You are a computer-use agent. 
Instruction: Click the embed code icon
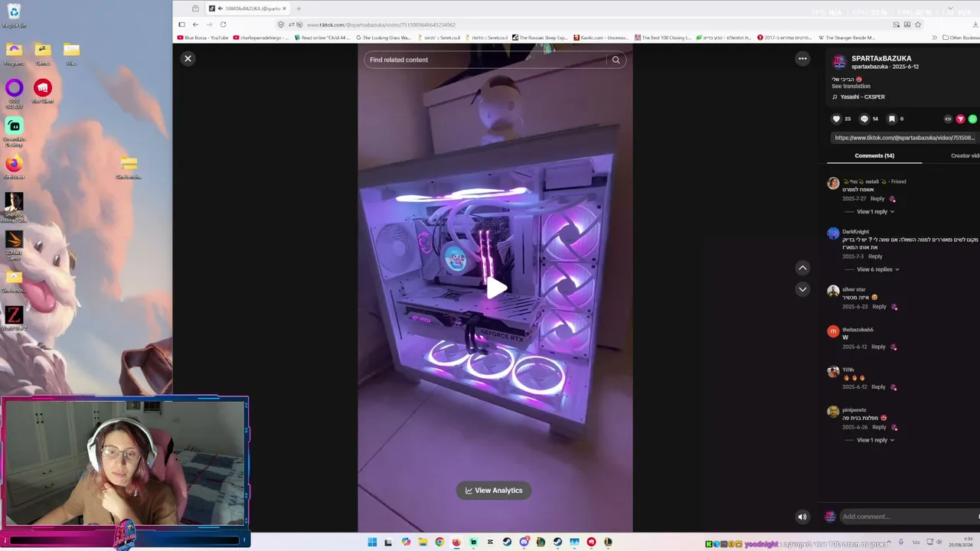(x=948, y=119)
